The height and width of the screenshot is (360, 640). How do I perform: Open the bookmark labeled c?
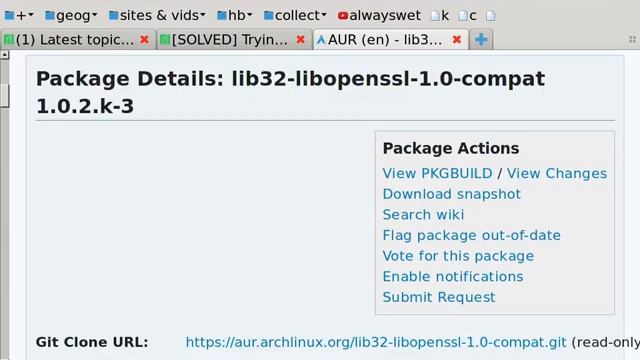point(468,16)
